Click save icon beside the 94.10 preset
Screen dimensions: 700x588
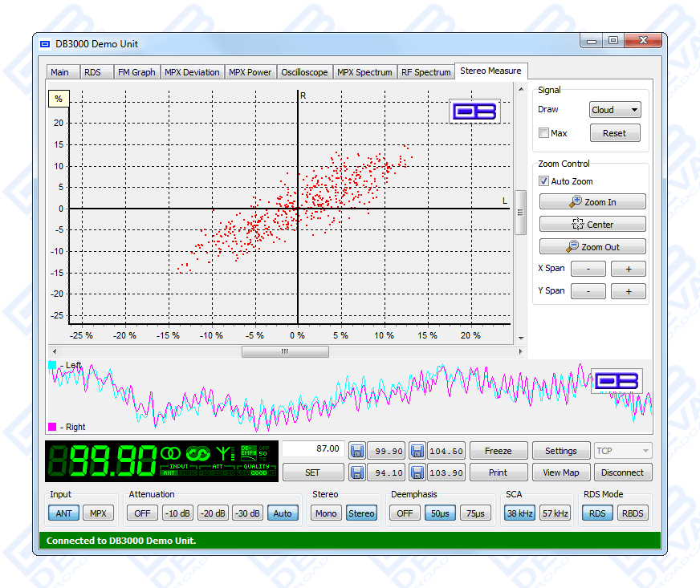click(x=356, y=472)
